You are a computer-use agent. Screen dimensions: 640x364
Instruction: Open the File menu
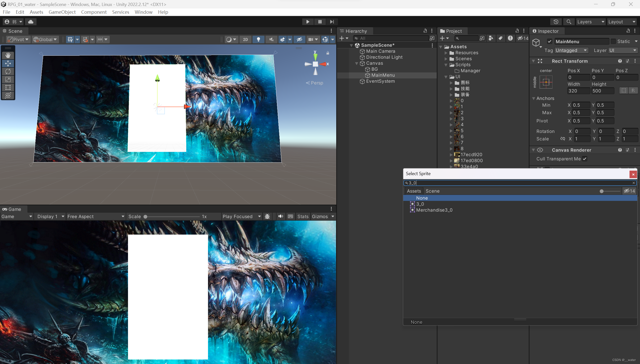click(6, 12)
